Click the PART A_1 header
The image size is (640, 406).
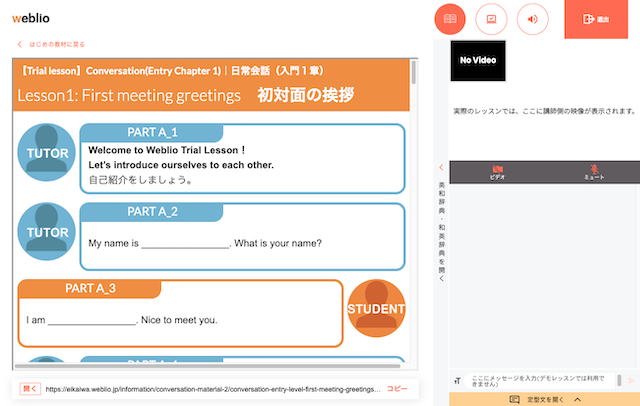tap(152, 132)
